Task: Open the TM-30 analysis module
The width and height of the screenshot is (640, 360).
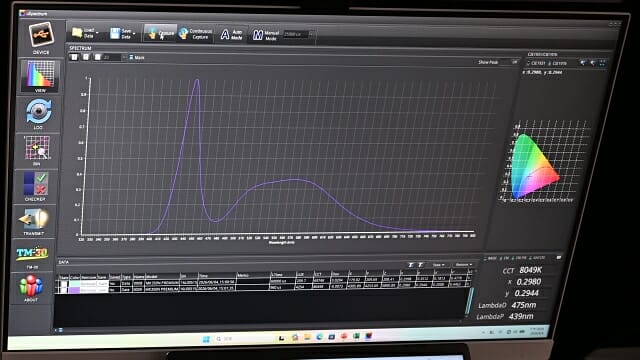Action: (32, 256)
